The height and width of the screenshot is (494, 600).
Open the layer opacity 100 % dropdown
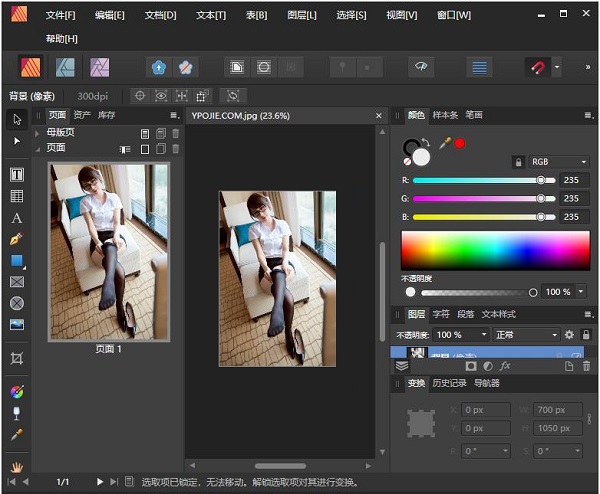(x=484, y=334)
